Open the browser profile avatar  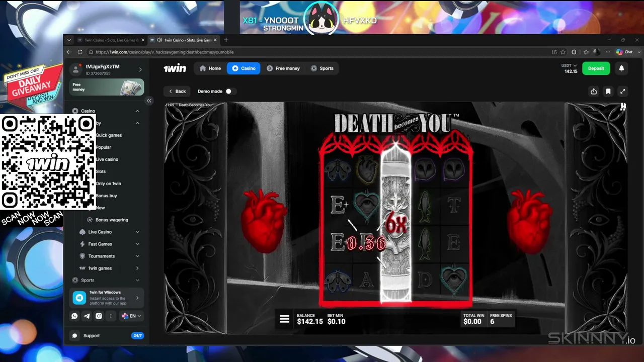coord(597,52)
